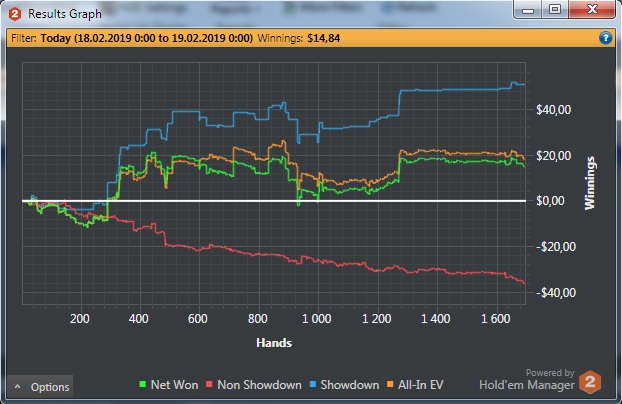The image size is (622, 404).
Task: Minimize the Results Graph window
Action: point(528,10)
